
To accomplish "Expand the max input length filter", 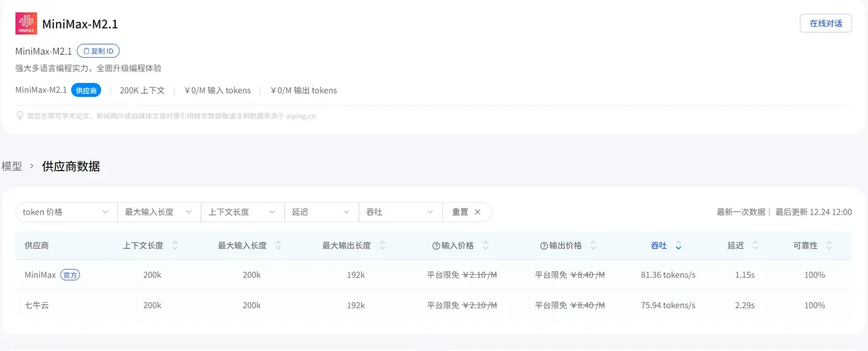I will click(x=159, y=212).
